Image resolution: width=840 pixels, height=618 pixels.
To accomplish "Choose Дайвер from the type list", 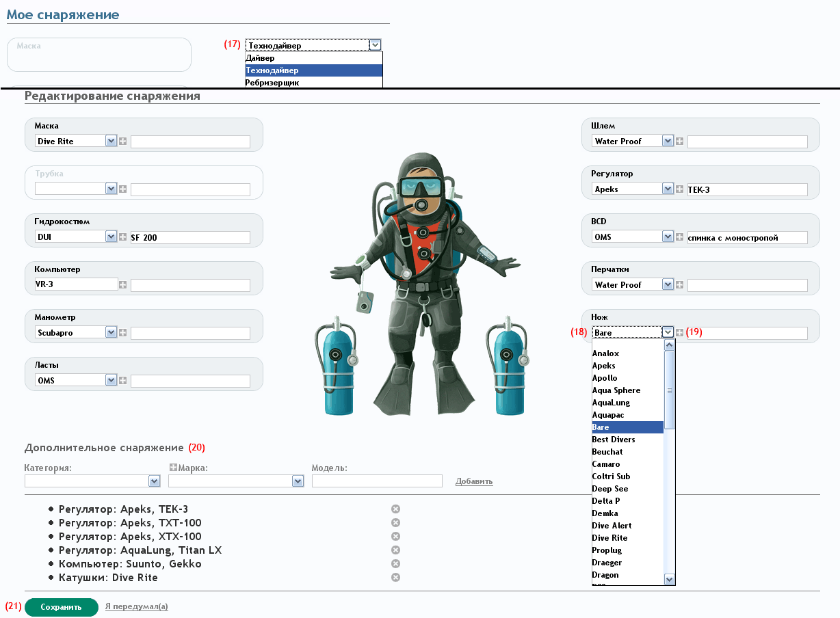I will coord(313,58).
